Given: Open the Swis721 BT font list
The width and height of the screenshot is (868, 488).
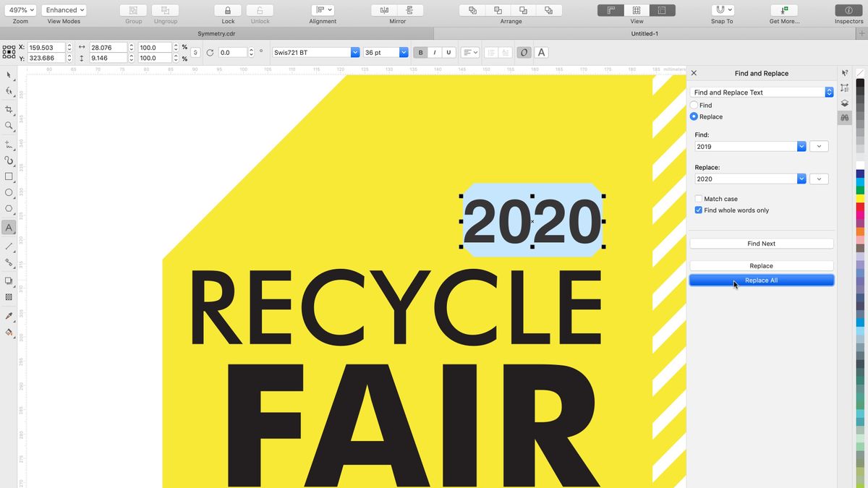Looking at the screenshot, I should click(354, 52).
